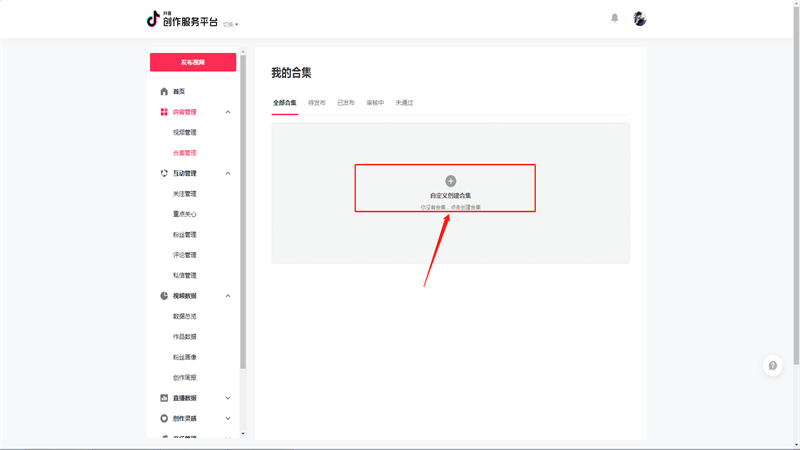Screen dimensions: 800x450
Task: Open 创作周报 in the sidebar
Action: (x=185, y=378)
